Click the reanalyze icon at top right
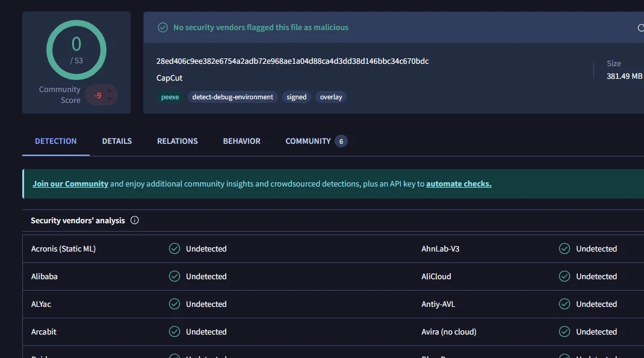Screen dimensions: 644x358 [x=641, y=28]
